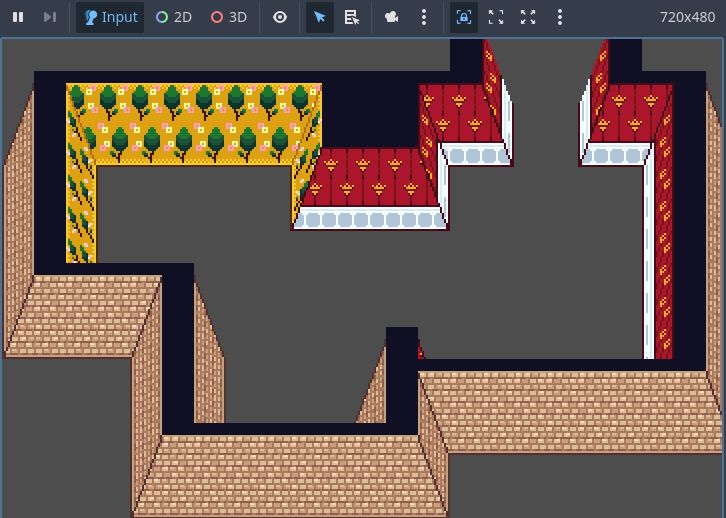Pause the running game
726x518 pixels.
coord(18,17)
